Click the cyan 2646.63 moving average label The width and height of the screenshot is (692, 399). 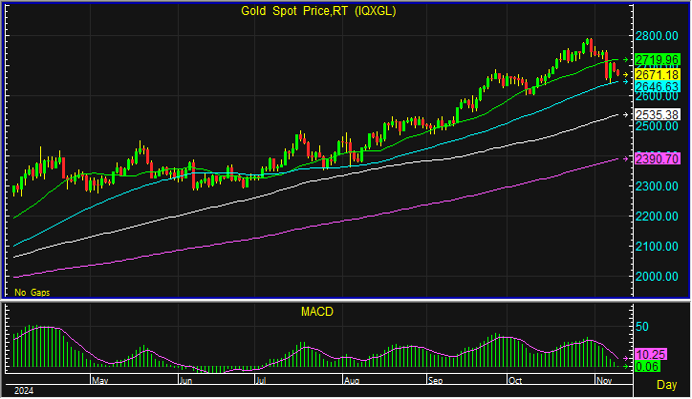click(x=657, y=86)
